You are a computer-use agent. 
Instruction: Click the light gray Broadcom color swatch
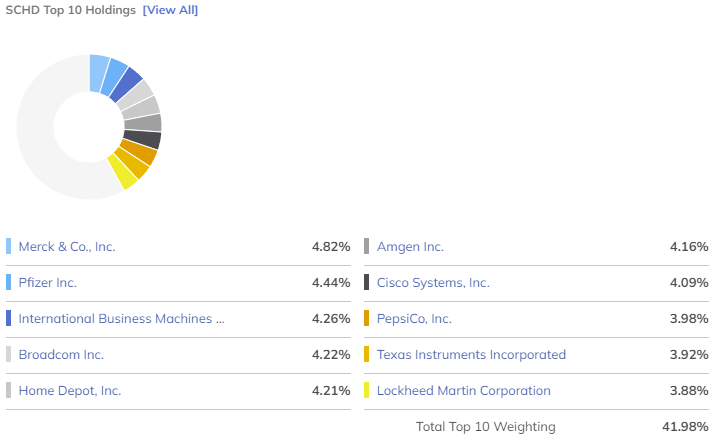(x=9, y=354)
